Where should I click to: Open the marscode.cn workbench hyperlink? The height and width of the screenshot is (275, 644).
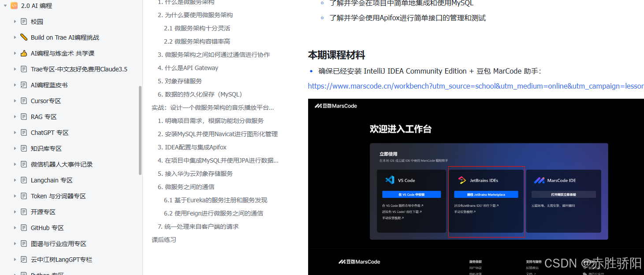476,86
